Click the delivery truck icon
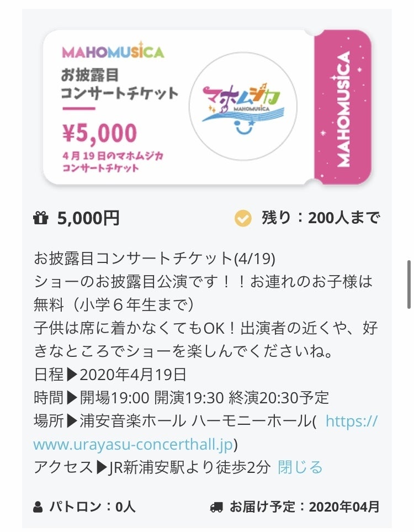 [x=217, y=506]
